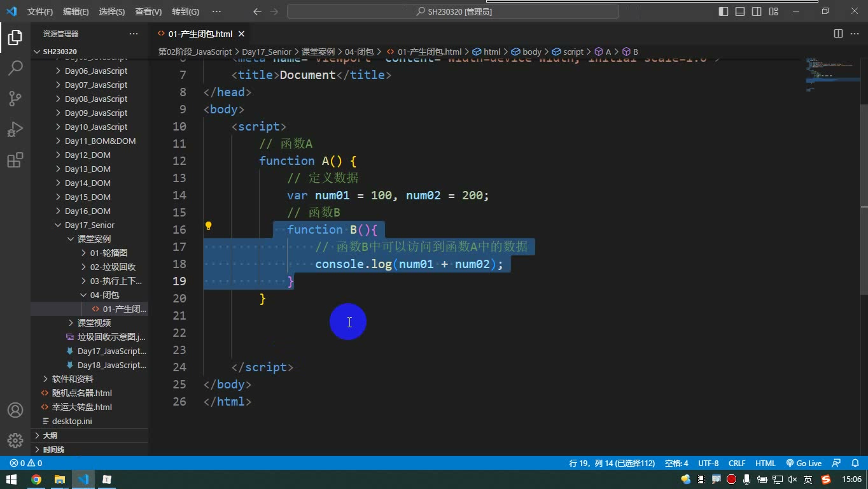Open the Customize Layout button
This screenshot has height=489, width=868.
(x=773, y=11)
